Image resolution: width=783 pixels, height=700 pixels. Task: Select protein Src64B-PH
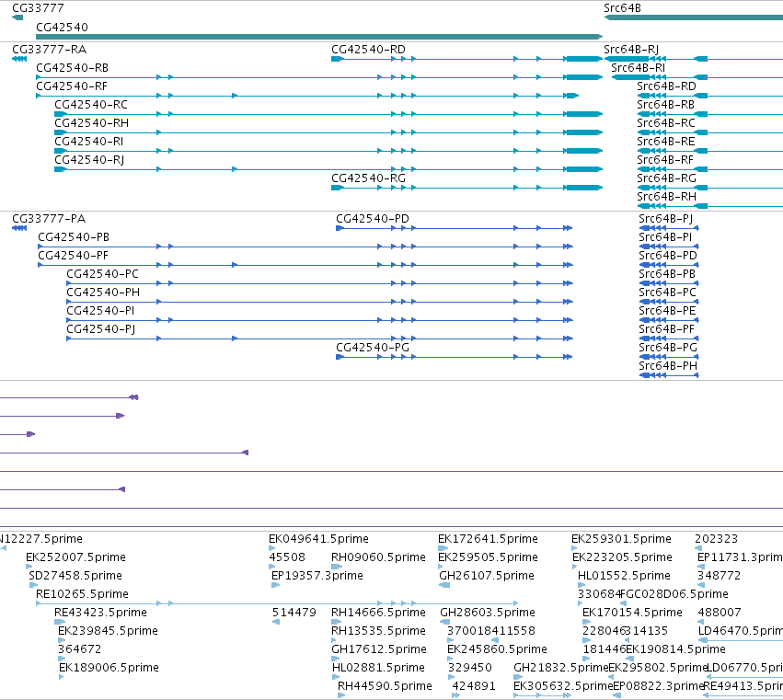(x=668, y=367)
